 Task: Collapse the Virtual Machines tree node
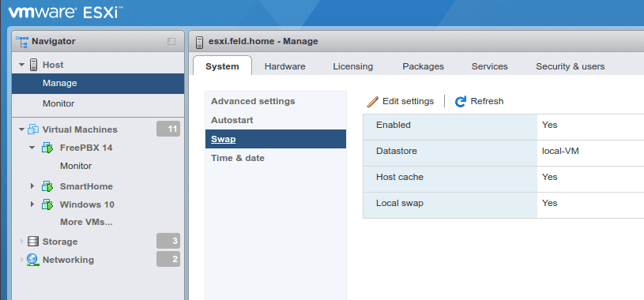22,129
